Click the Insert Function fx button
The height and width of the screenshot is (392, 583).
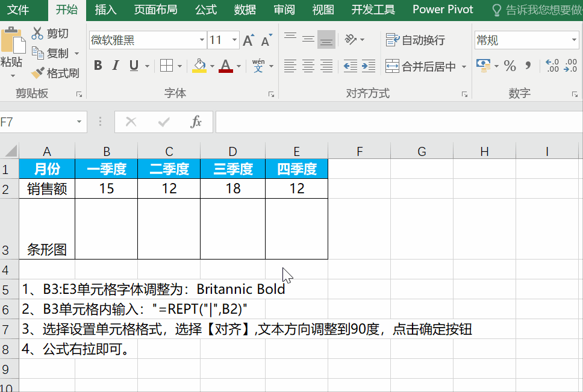tap(196, 122)
